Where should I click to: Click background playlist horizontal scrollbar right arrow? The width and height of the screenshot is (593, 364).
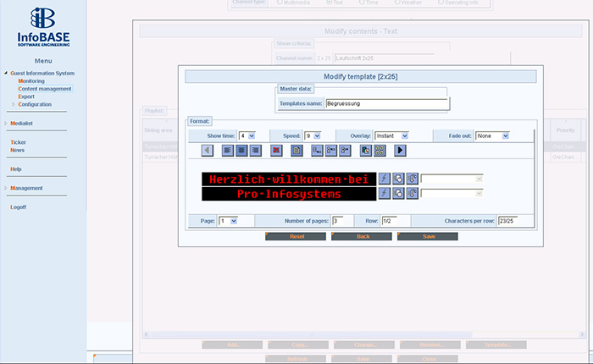click(x=582, y=334)
